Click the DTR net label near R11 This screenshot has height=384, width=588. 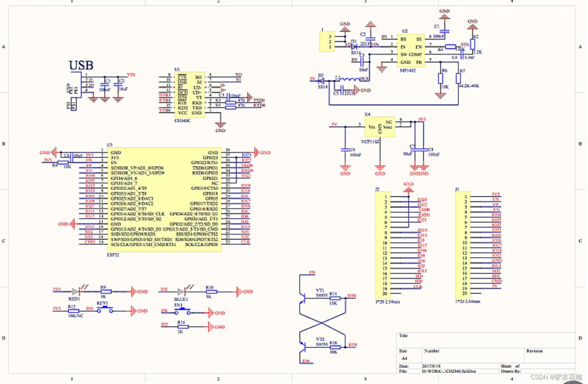pyautogui.click(x=352, y=296)
